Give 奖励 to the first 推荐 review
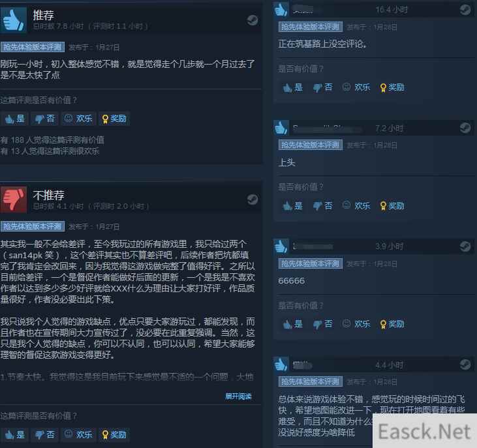Image resolution: width=477 pixels, height=448 pixels. click(114, 119)
